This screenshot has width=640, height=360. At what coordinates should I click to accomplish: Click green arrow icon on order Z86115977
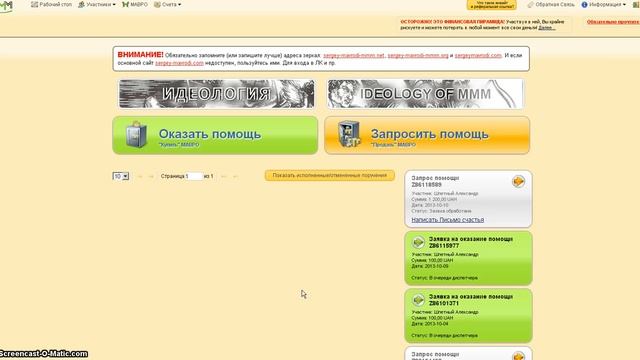coord(418,242)
